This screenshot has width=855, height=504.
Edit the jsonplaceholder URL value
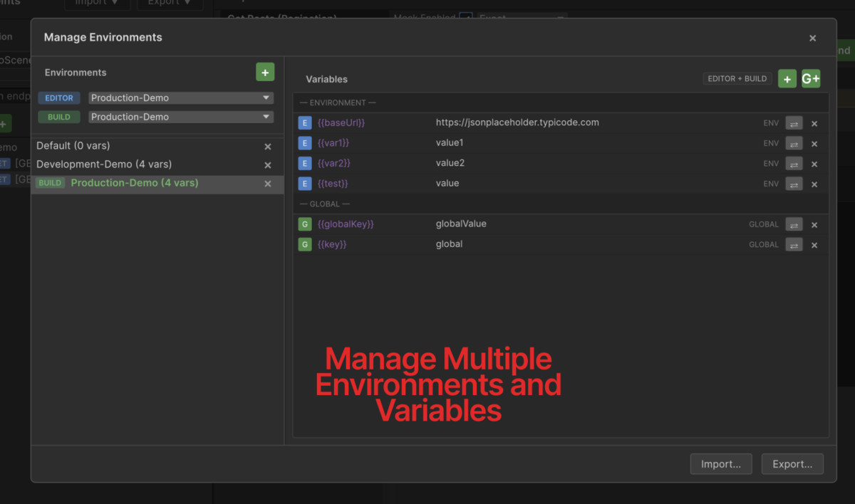[517, 122]
